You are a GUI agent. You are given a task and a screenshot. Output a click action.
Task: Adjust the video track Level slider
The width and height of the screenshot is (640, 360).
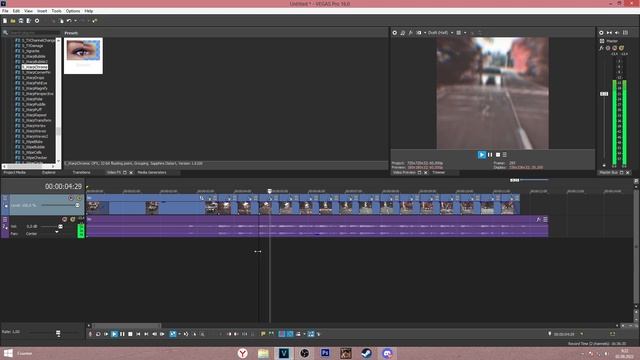77,205
